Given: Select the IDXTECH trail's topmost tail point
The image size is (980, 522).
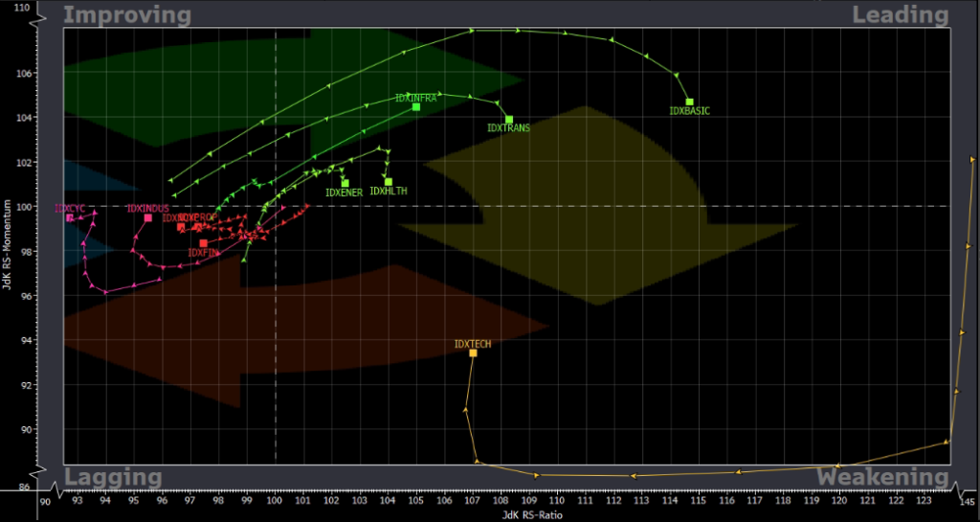Looking at the screenshot, I should coord(972,159).
